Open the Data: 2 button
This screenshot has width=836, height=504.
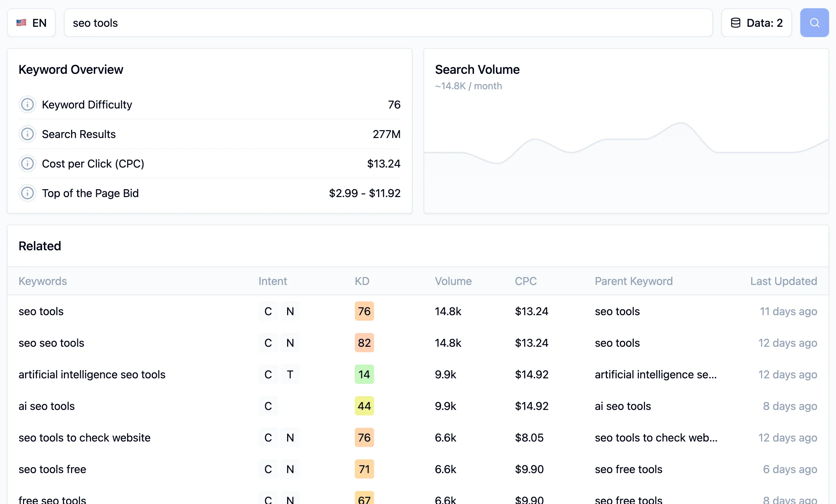click(756, 23)
